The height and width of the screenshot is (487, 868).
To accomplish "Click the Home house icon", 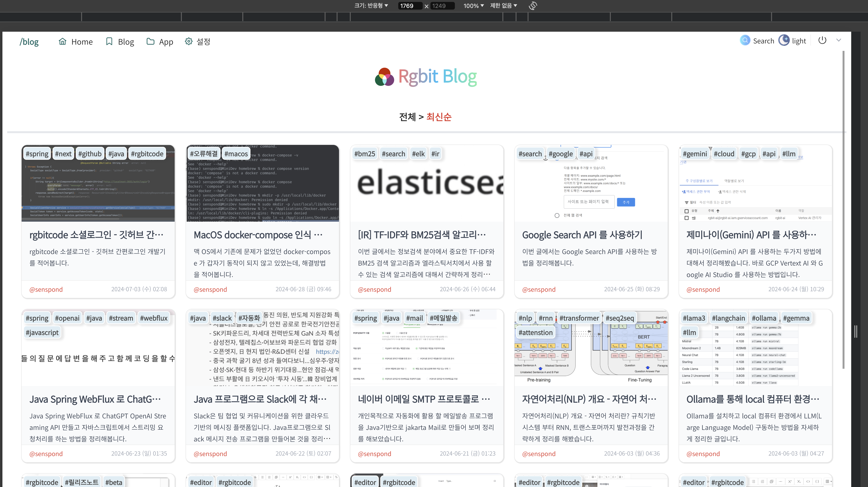I will (62, 41).
